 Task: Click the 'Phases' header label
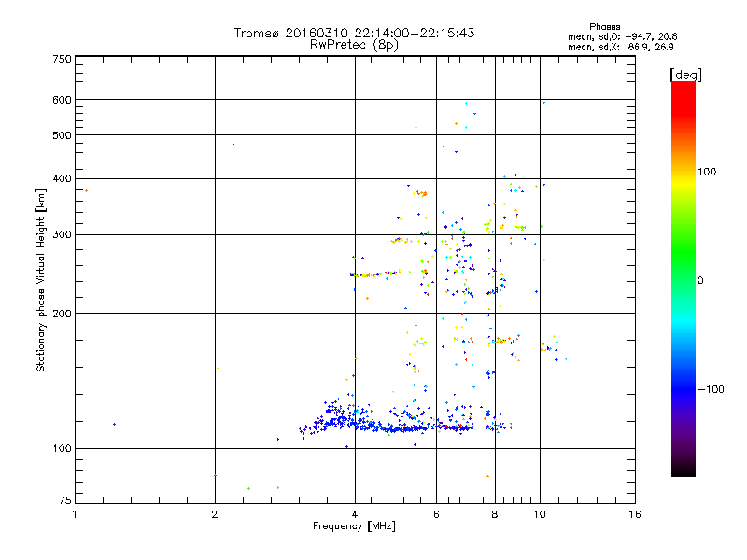[x=604, y=27]
